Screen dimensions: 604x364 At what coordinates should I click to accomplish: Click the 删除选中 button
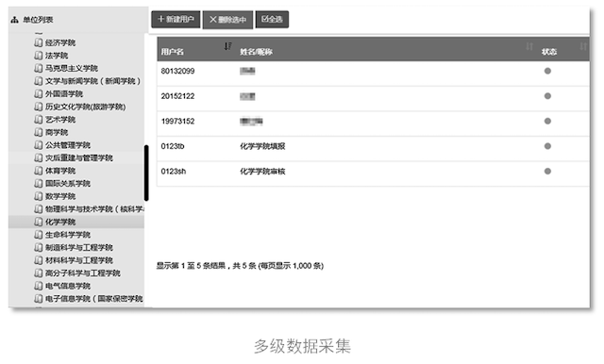pos(227,20)
